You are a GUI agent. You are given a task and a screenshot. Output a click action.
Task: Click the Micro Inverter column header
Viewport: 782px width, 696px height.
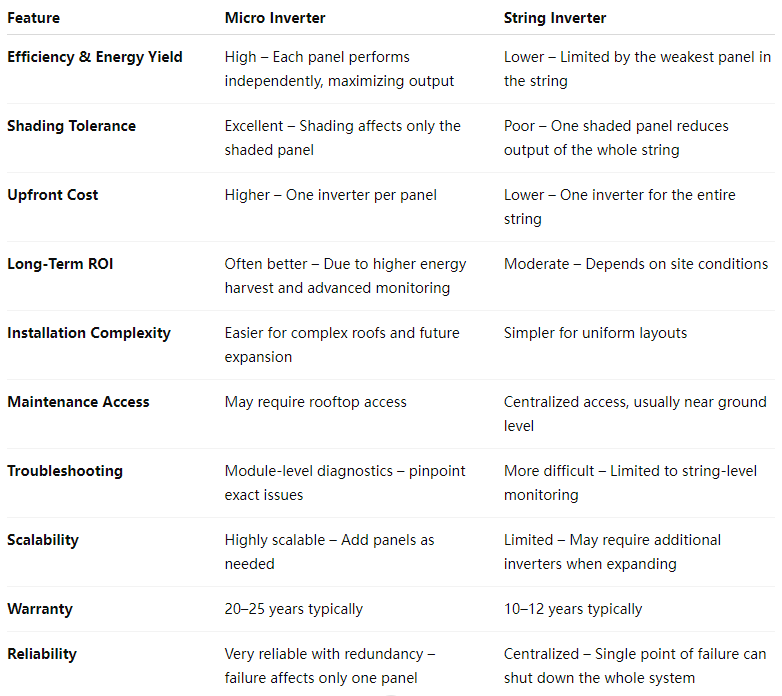coord(275,18)
